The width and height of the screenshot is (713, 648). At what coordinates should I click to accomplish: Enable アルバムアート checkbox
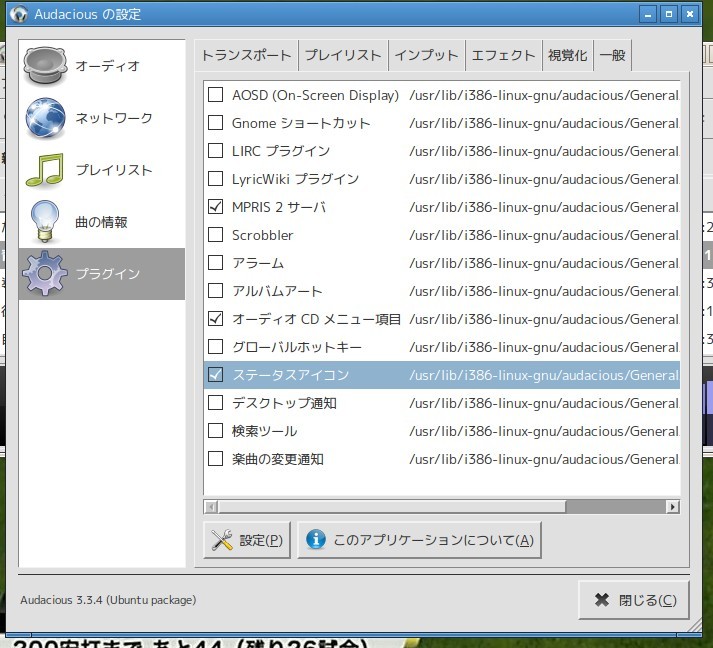click(216, 291)
